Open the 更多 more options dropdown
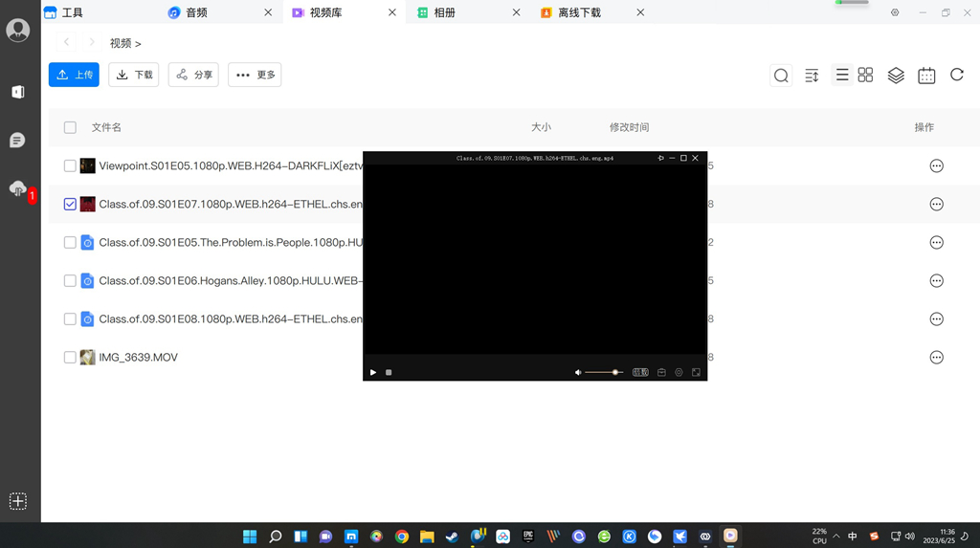The width and height of the screenshot is (980, 548). tap(255, 75)
